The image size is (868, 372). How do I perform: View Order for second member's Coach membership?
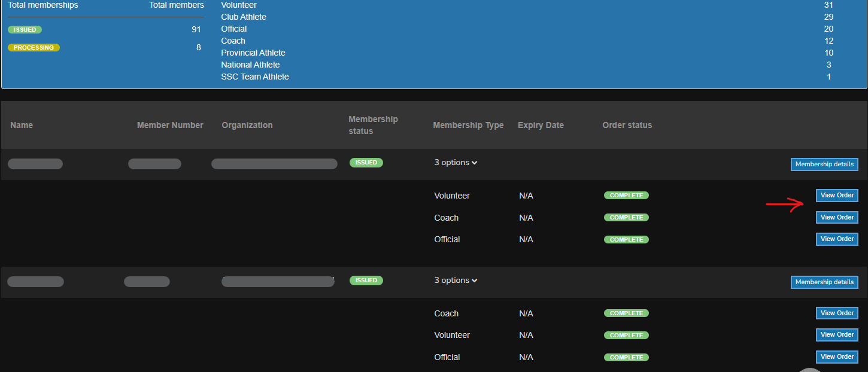(x=837, y=313)
